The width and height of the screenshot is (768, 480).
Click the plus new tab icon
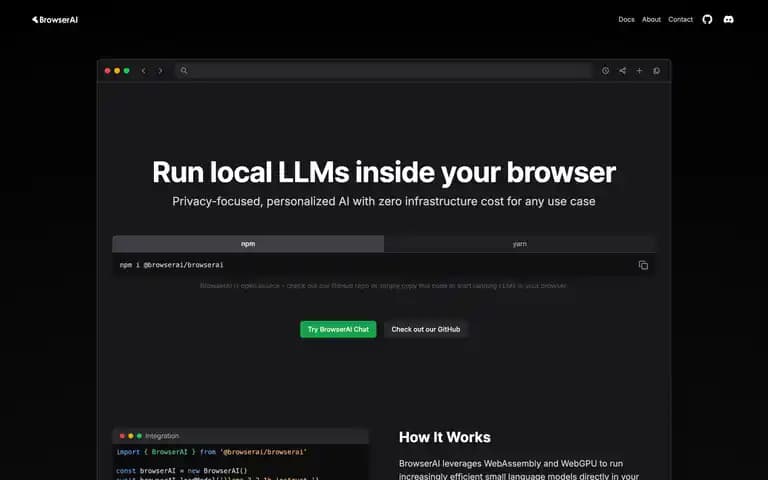tap(639, 71)
